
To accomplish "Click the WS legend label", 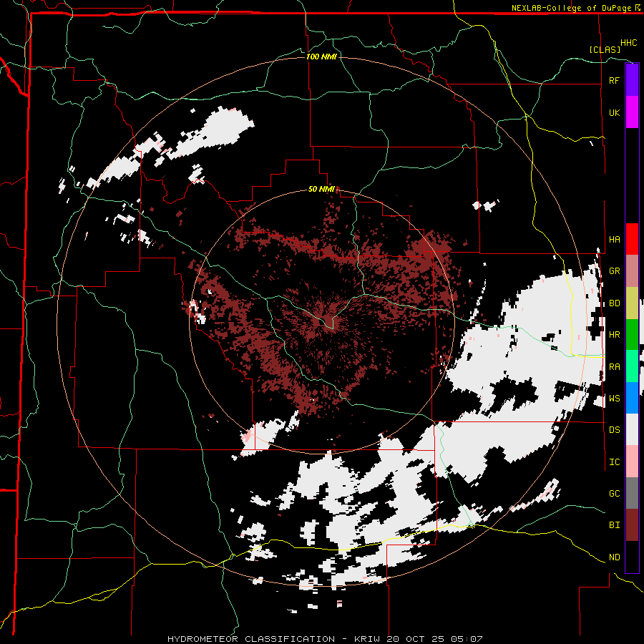I will pos(614,398).
